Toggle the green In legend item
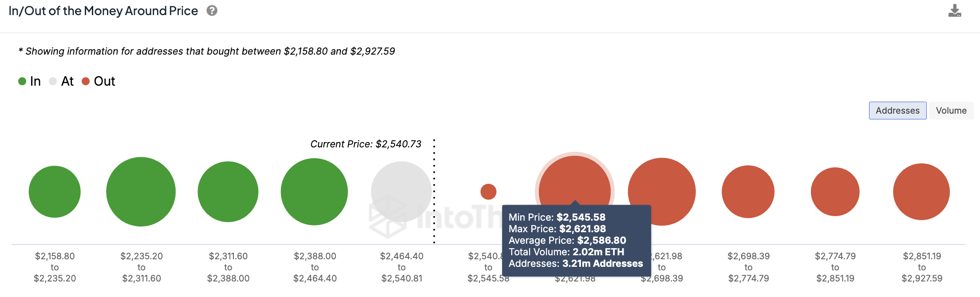Viewport: 980px width, 297px height. (x=30, y=81)
